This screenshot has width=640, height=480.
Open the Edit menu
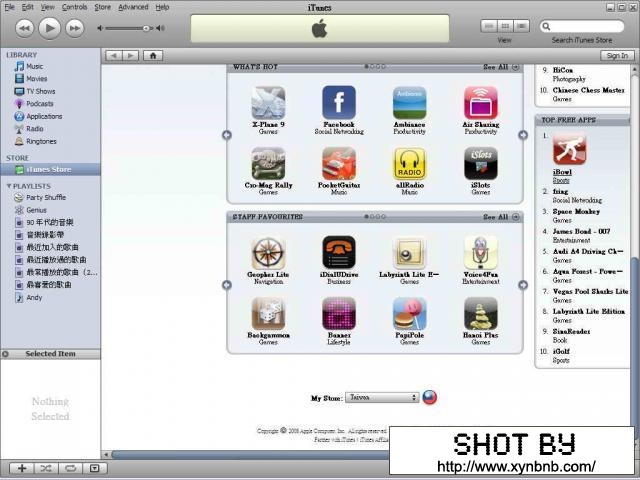(27, 7)
